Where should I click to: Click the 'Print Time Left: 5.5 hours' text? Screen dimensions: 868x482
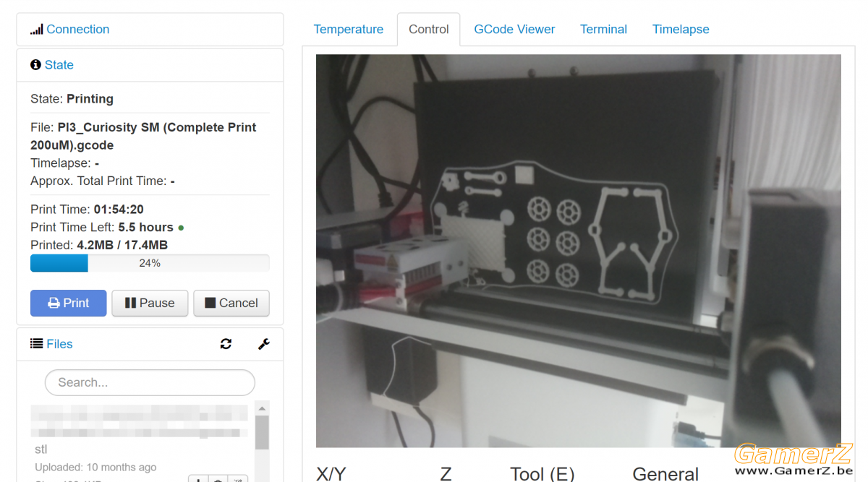click(102, 228)
